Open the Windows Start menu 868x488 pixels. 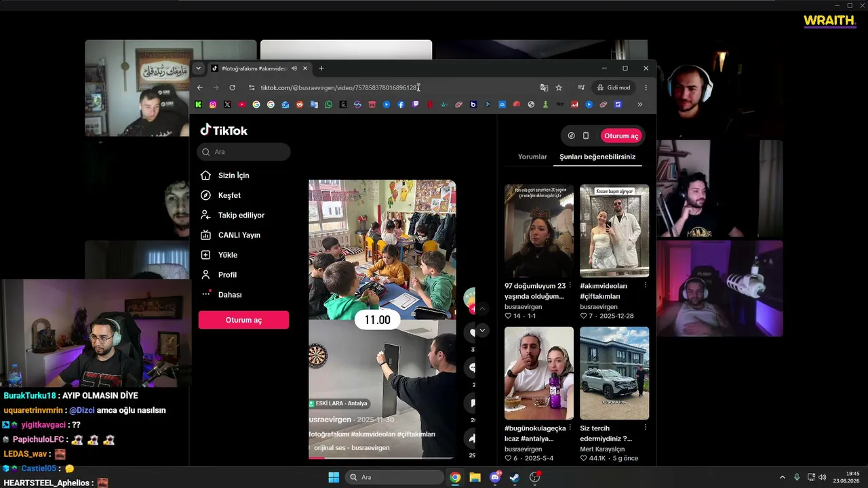point(334,477)
